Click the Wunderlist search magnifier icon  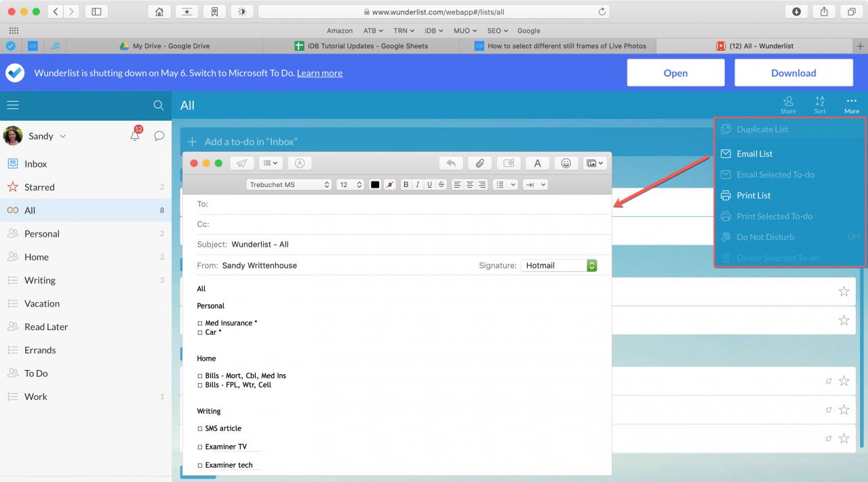159,105
